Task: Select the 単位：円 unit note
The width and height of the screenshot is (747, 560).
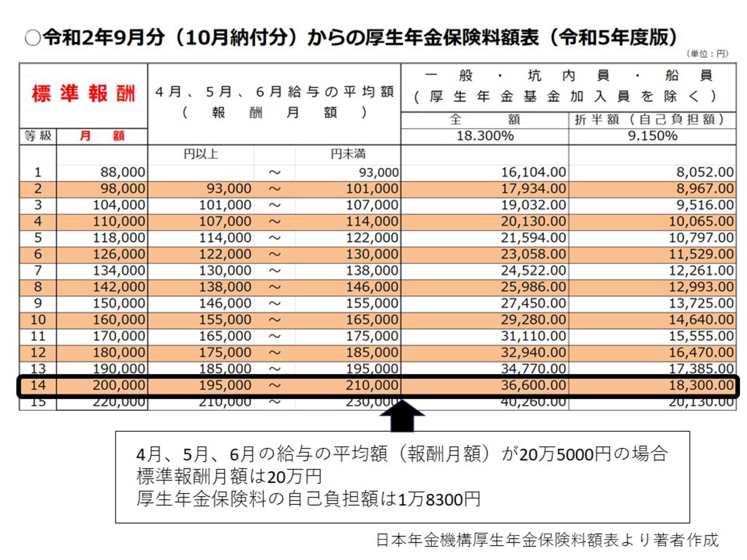Action: point(707,54)
